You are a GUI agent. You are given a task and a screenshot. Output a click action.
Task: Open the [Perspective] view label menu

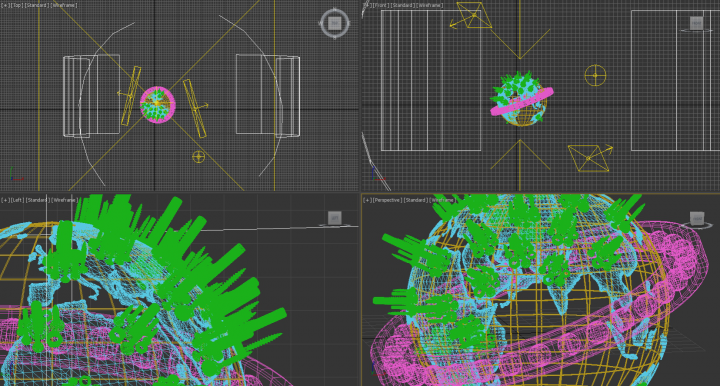(x=387, y=200)
